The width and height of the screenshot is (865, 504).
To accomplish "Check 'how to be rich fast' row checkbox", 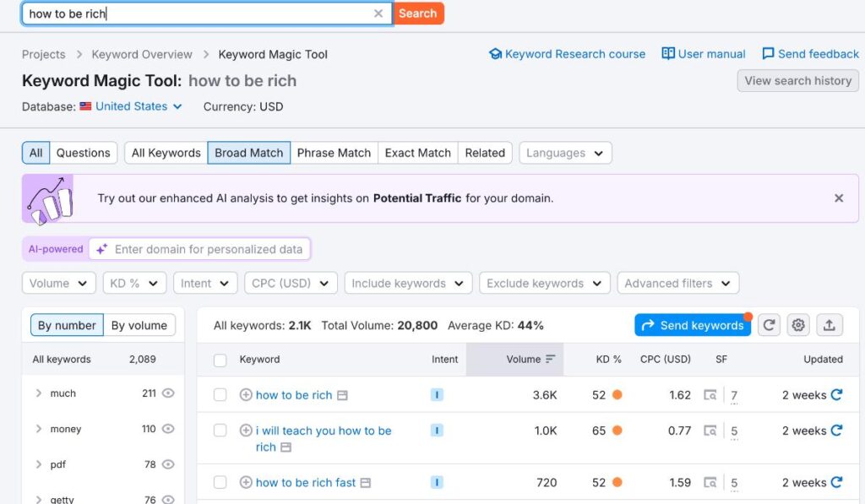I will coord(220,483).
